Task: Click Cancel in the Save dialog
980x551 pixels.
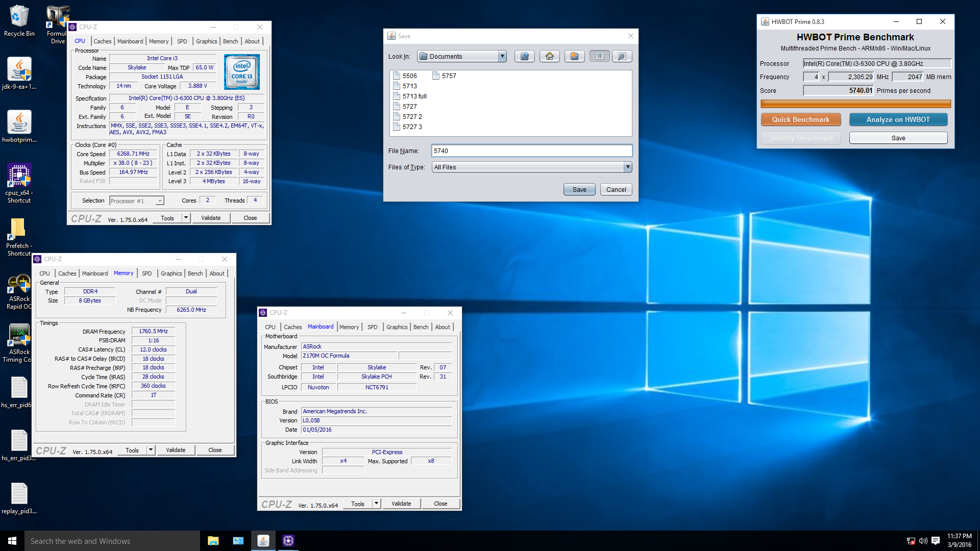Action: click(616, 189)
